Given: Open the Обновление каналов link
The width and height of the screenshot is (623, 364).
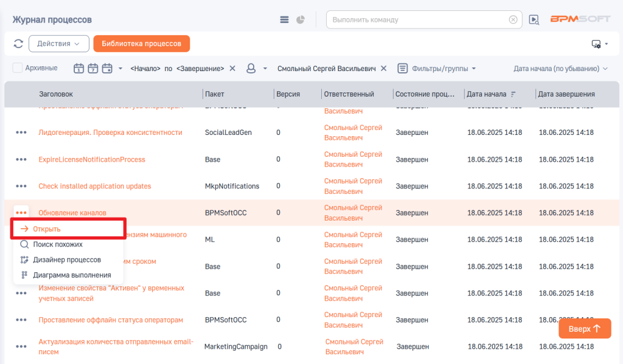Looking at the screenshot, I should 72,213.
